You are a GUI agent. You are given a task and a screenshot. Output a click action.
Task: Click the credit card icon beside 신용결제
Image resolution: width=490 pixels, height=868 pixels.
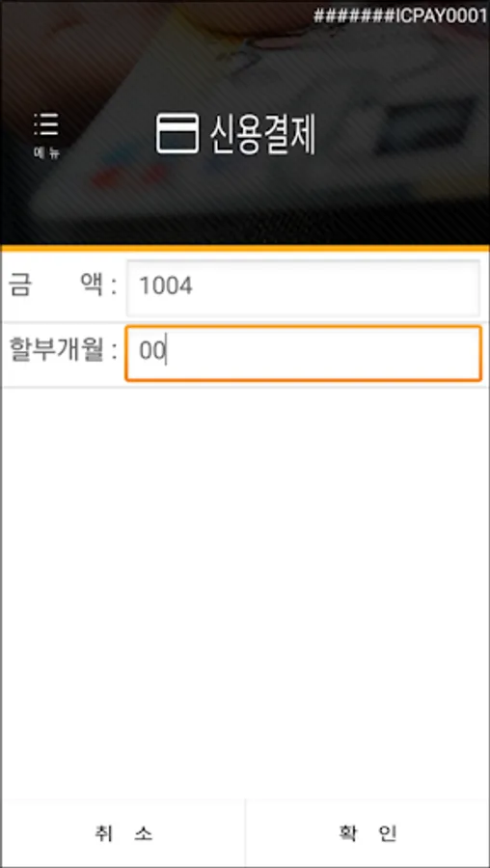click(x=177, y=133)
